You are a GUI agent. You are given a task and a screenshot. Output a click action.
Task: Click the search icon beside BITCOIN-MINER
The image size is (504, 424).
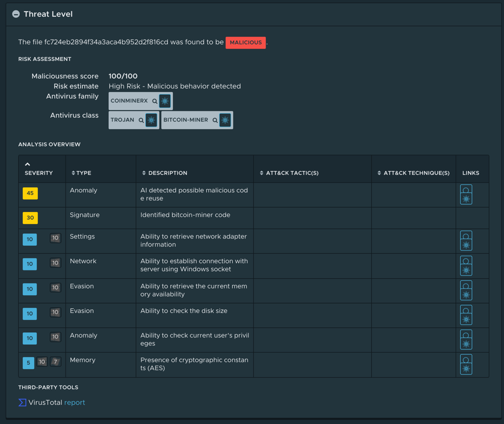coord(215,120)
